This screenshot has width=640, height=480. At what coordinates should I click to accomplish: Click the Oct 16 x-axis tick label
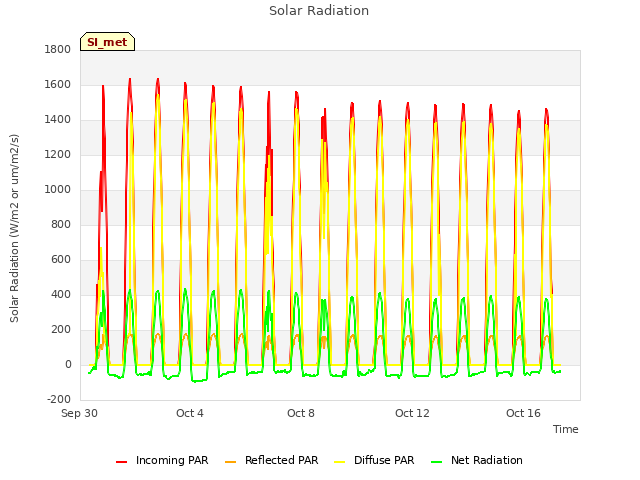click(523, 413)
